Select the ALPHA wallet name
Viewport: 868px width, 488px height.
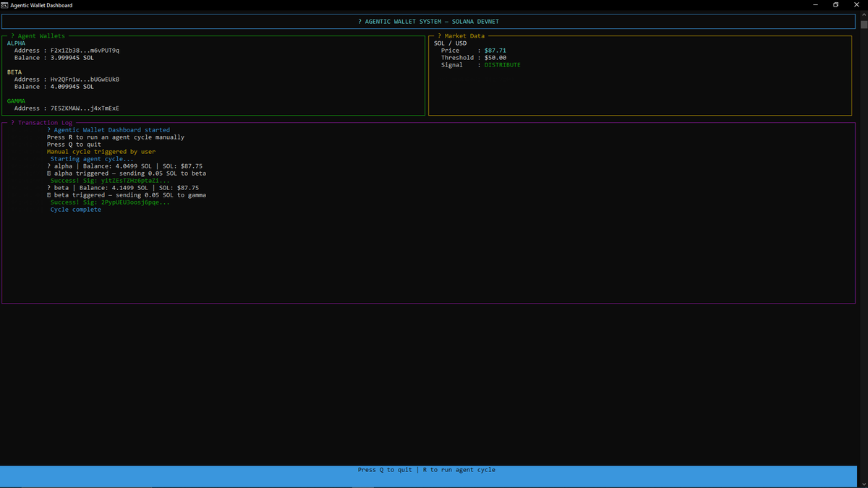point(16,43)
